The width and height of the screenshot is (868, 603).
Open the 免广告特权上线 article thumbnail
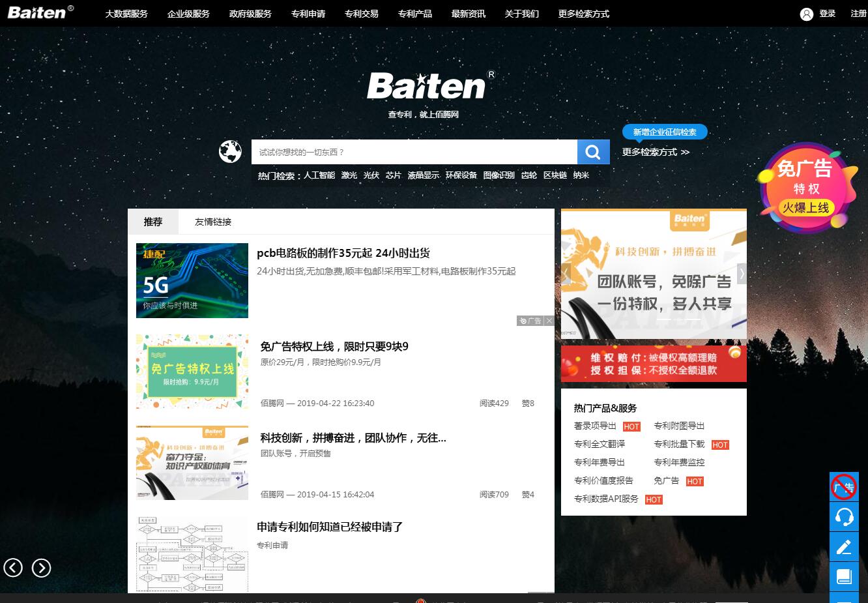point(192,372)
